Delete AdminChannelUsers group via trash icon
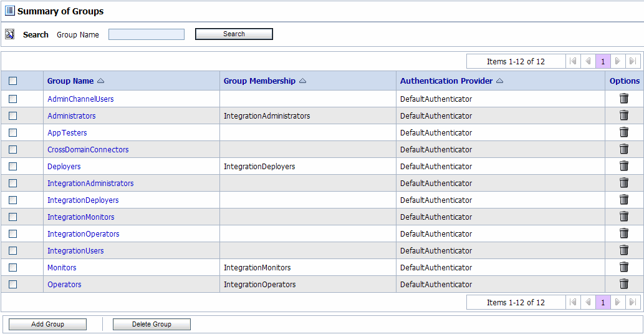The height and width of the screenshot is (334, 644). 624,99
